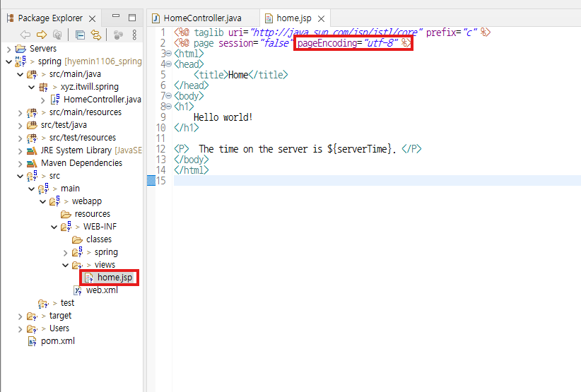Select the WEB-INF folder label
The height and width of the screenshot is (392, 581).
100,227
